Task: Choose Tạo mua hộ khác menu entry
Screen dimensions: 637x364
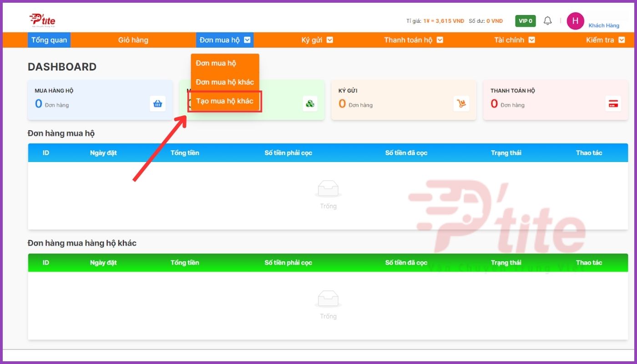Action: coord(225,101)
